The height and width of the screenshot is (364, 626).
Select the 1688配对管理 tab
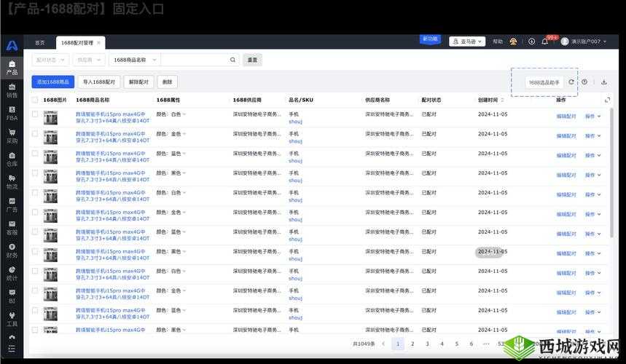[77, 43]
